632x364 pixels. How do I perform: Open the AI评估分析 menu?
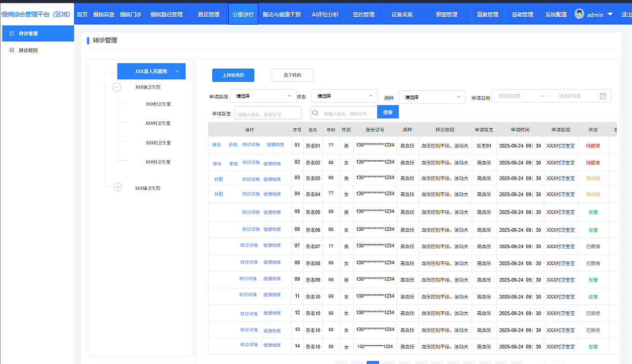(x=326, y=14)
